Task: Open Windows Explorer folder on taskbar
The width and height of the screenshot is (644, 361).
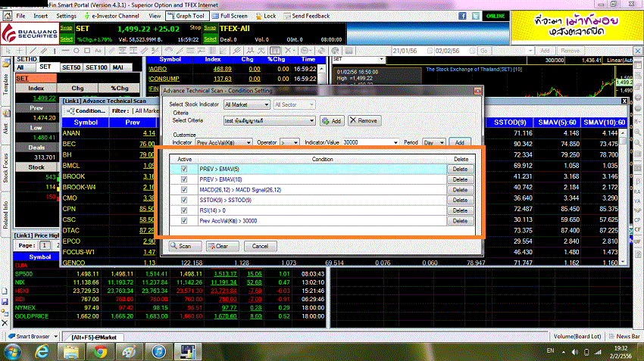Action: click(x=71, y=352)
